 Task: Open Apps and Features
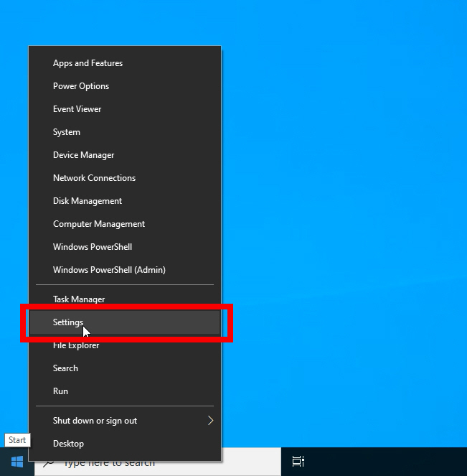pos(125,63)
